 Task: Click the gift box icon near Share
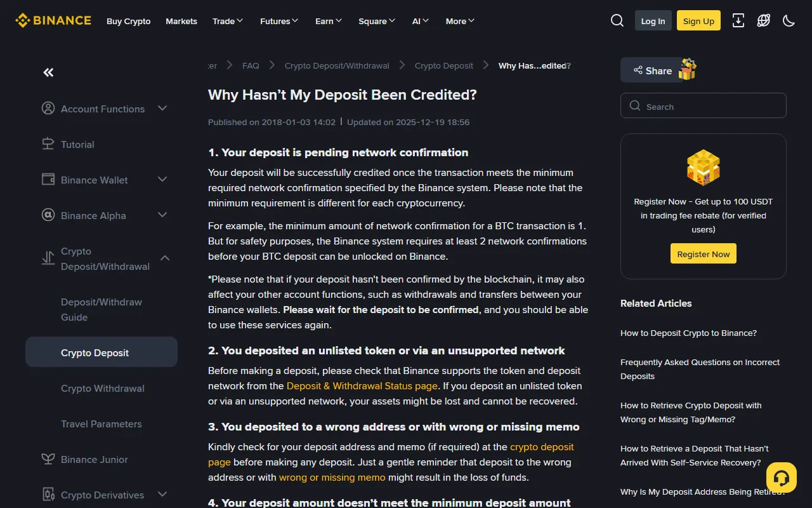click(688, 69)
